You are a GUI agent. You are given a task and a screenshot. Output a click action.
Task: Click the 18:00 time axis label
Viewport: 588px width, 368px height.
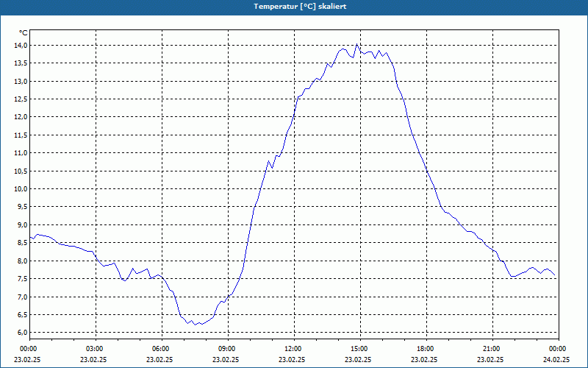(426, 348)
